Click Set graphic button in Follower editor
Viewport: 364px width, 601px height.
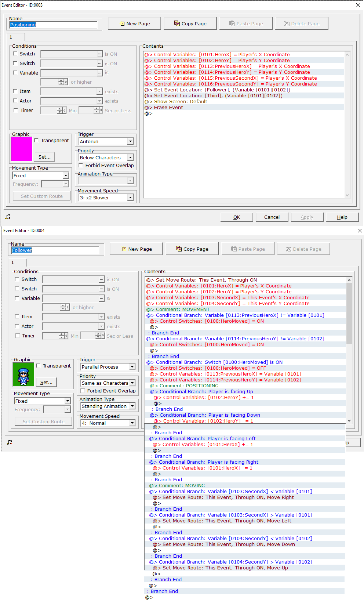click(47, 382)
